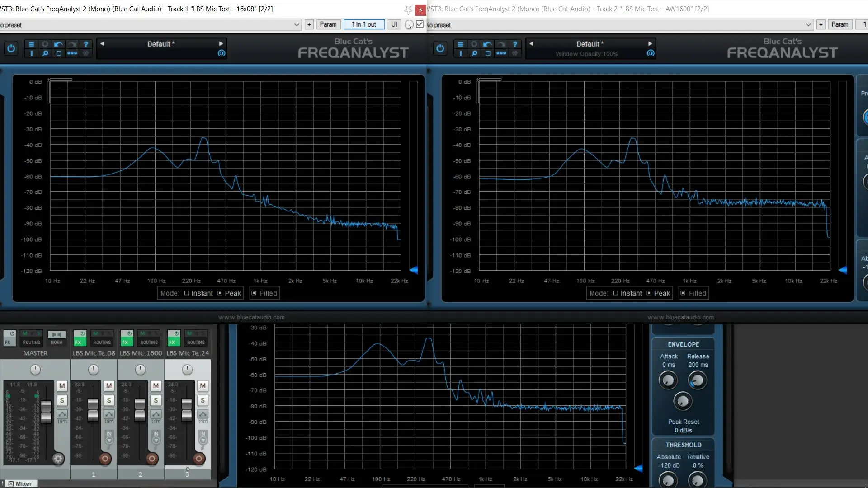Toggle FX bypass power on LBS Mic Te..08 track
This screenshot has width=868, height=488.
coord(82,333)
